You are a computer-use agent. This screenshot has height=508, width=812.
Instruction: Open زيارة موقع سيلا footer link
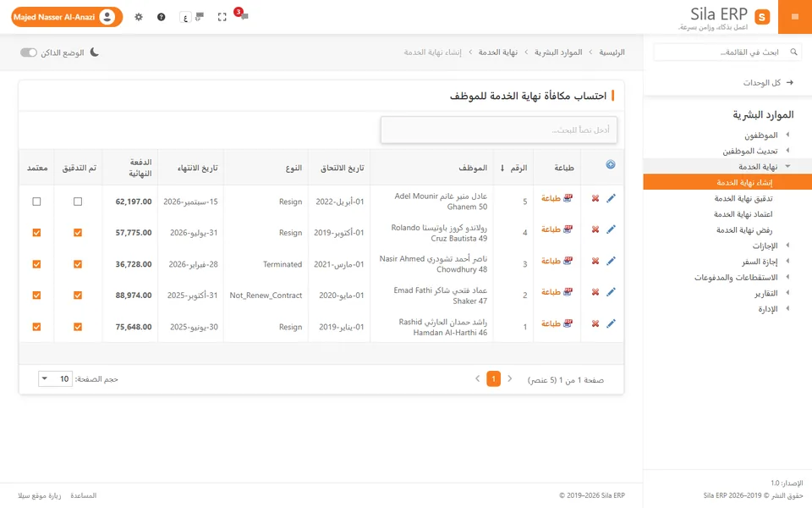pyautogui.click(x=40, y=495)
